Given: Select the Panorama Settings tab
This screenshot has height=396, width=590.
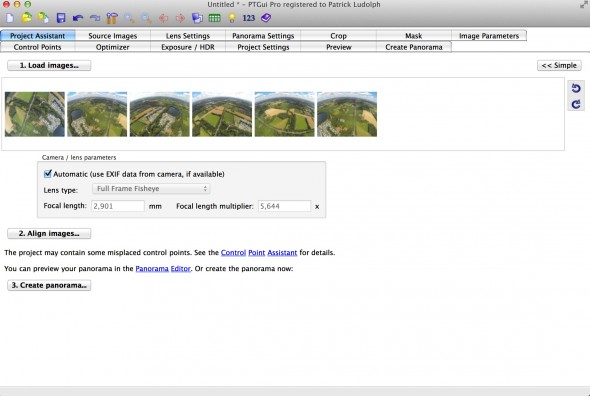Looking at the screenshot, I should click(263, 36).
